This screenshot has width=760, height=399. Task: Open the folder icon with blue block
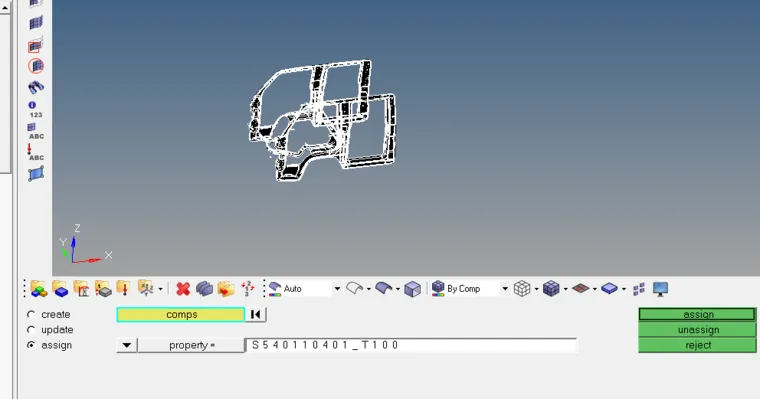coord(60,289)
